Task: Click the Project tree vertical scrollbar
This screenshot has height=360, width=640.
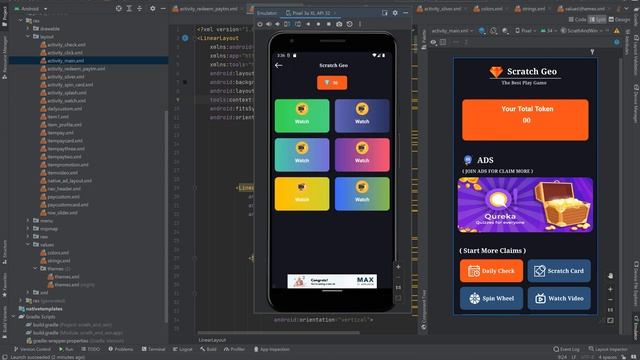Action: [166, 216]
